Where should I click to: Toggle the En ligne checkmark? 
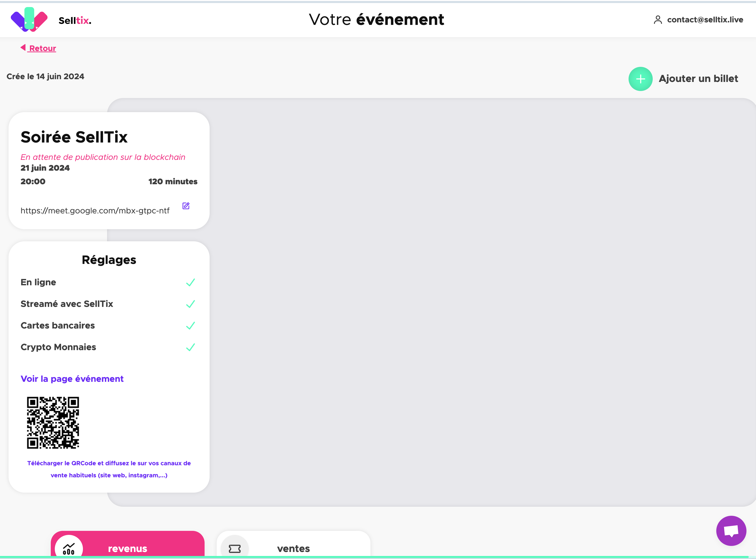coord(191,282)
